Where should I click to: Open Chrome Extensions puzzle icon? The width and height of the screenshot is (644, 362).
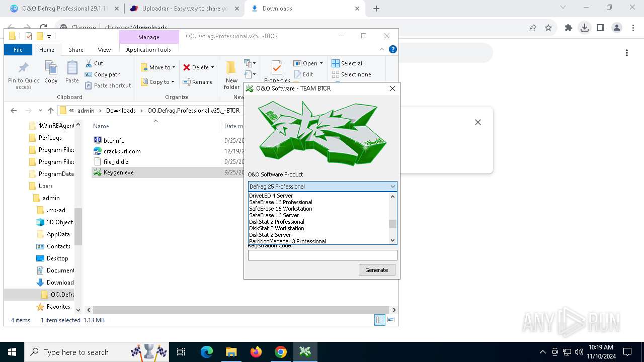pyautogui.click(x=569, y=28)
